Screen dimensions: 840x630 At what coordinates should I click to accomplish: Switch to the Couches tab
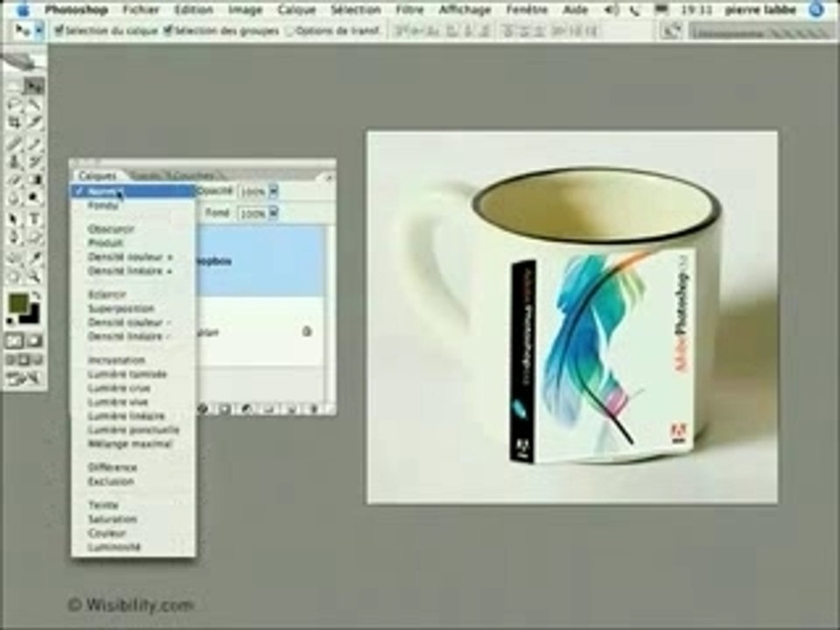coord(195,176)
